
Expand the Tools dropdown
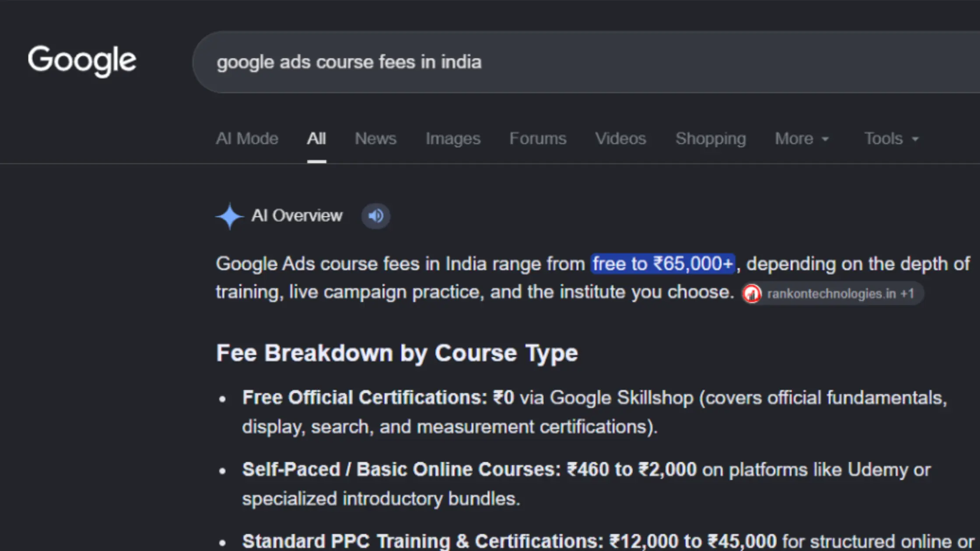coord(891,139)
